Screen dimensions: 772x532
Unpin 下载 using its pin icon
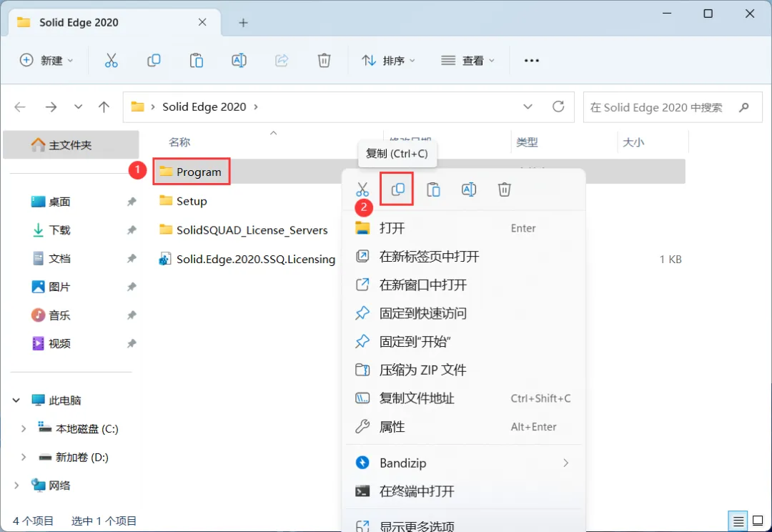pos(132,230)
